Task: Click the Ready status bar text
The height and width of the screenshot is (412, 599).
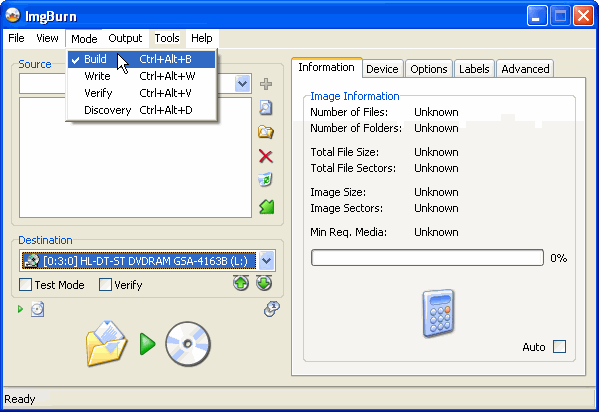Action: coord(20,399)
